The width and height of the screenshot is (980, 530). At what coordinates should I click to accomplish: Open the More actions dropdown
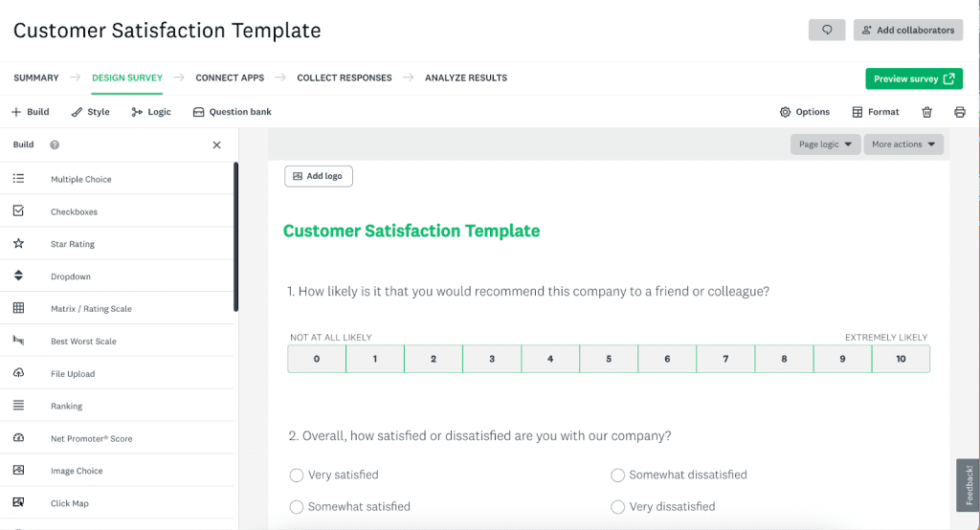902,144
